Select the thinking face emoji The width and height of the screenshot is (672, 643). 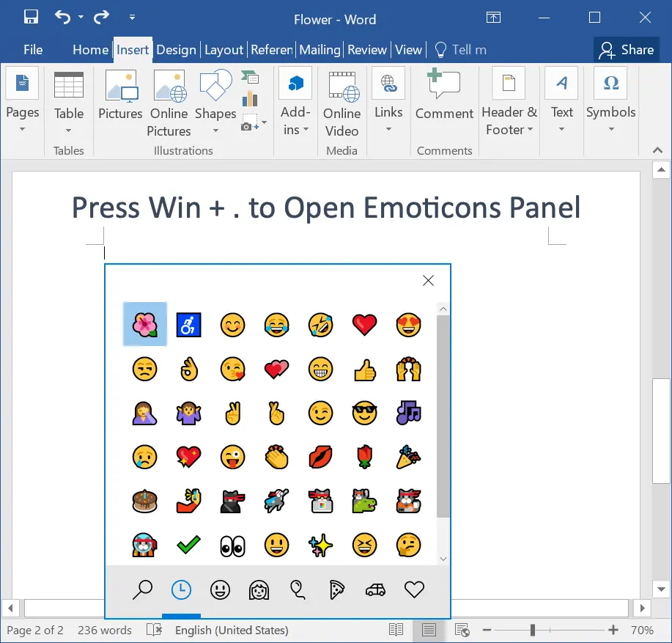tap(408, 545)
